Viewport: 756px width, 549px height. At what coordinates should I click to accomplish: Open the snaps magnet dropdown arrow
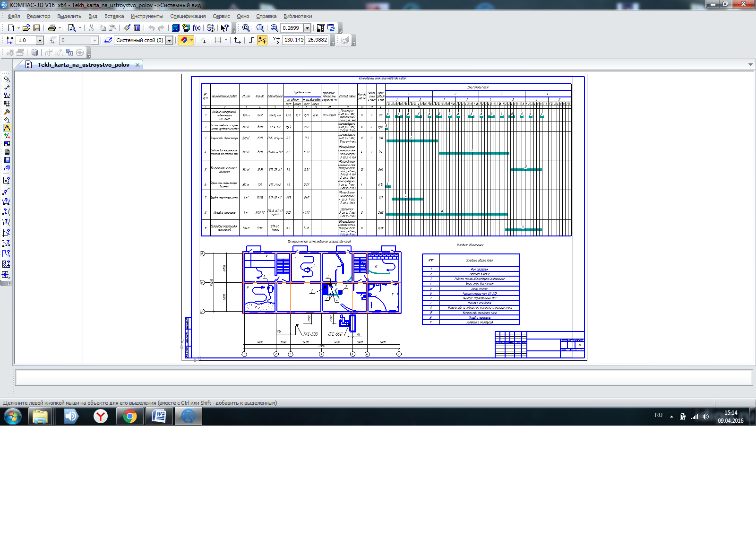[x=191, y=40]
